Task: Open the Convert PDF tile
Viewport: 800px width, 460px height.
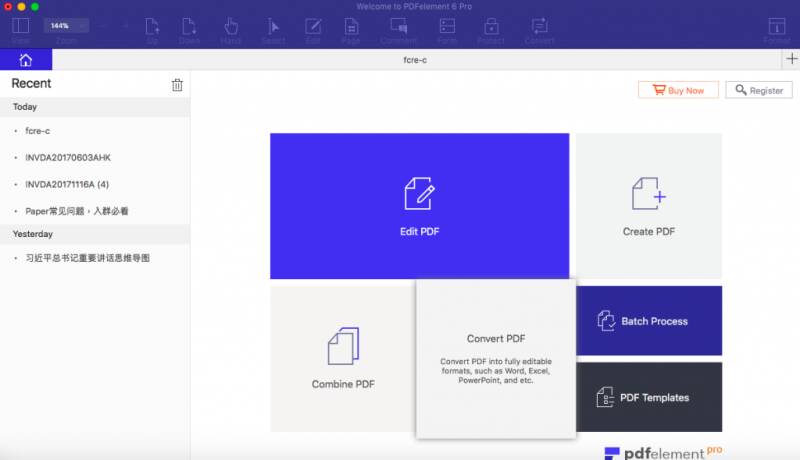Action: tap(496, 359)
